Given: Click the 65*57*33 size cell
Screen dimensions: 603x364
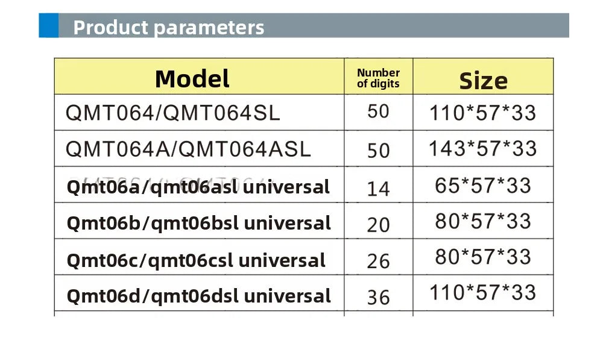Looking at the screenshot, I should pos(483,184).
